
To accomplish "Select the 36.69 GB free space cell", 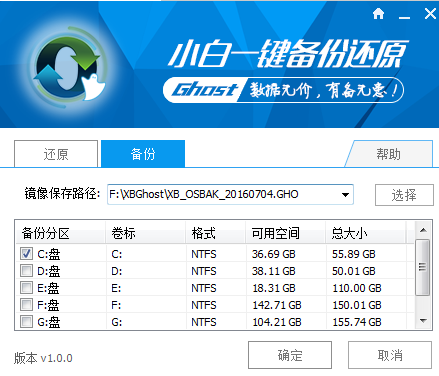I will (274, 254).
